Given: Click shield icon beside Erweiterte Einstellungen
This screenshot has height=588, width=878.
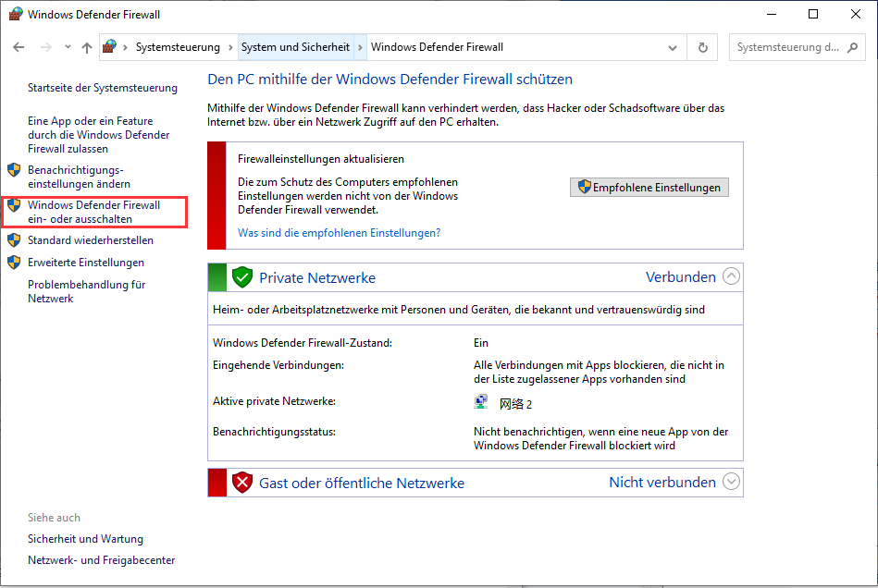Looking at the screenshot, I should (x=14, y=263).
